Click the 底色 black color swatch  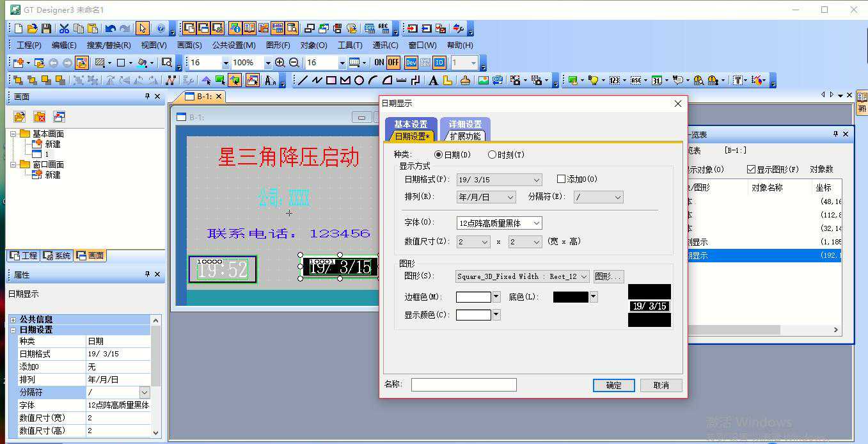coord(570,297)
